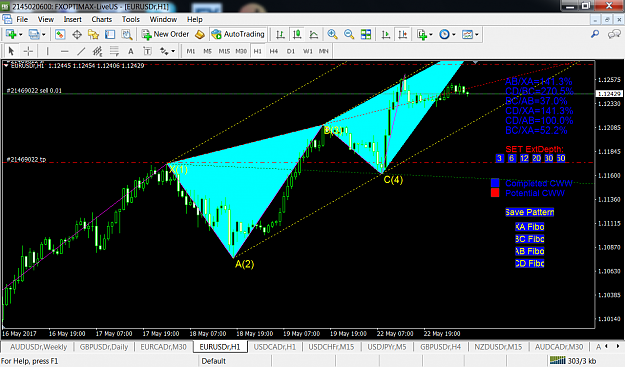Viewport: 625px width, 367px height.
Task: Draw a Vertical Line
Action: [47, 51]
